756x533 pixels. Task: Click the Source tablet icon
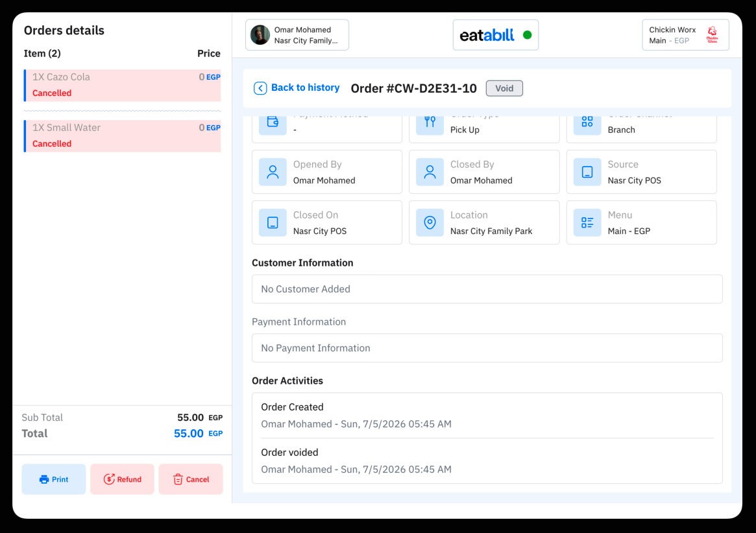click(x=587, y=172)
